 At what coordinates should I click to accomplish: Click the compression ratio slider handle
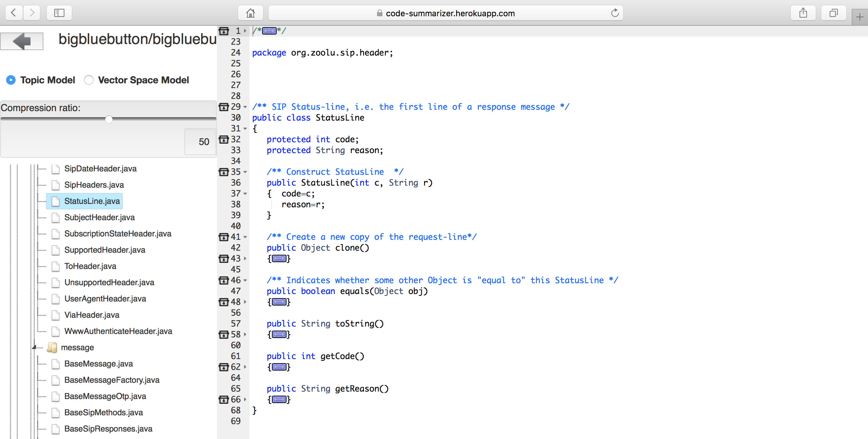[109, 120]
